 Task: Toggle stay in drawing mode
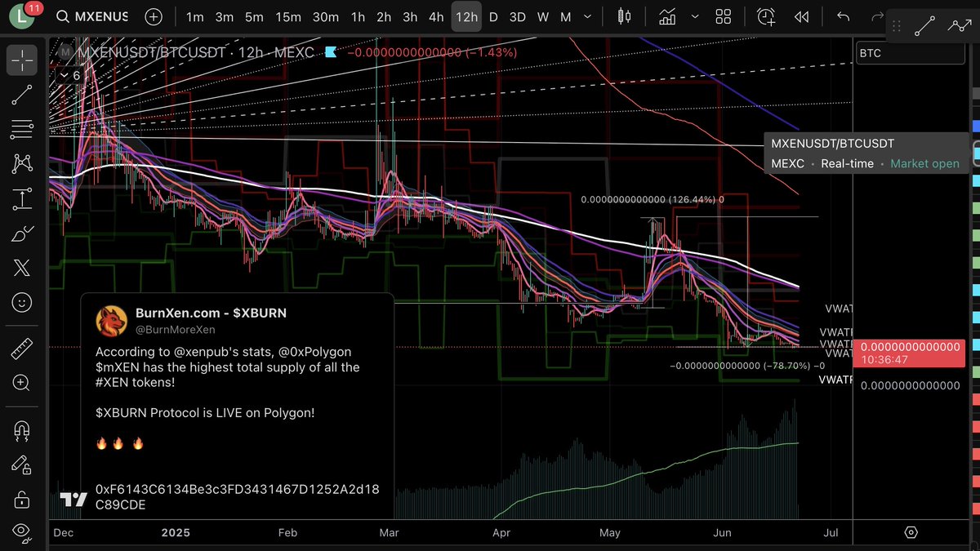pos(22,464)
